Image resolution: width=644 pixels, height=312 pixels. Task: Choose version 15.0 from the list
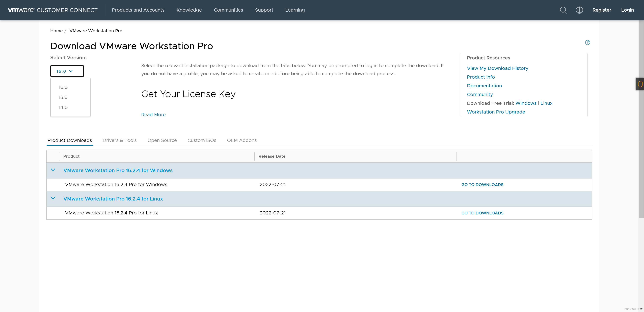coord(63,97)
